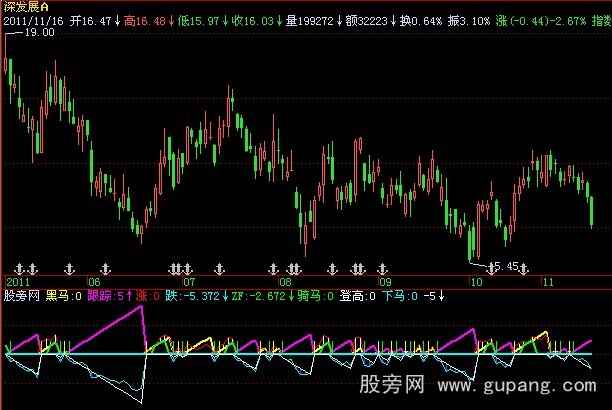Screen dimensions: 612x410
Task: Click the anchor marker above the 06 axis label
Action: click(105, 268)
